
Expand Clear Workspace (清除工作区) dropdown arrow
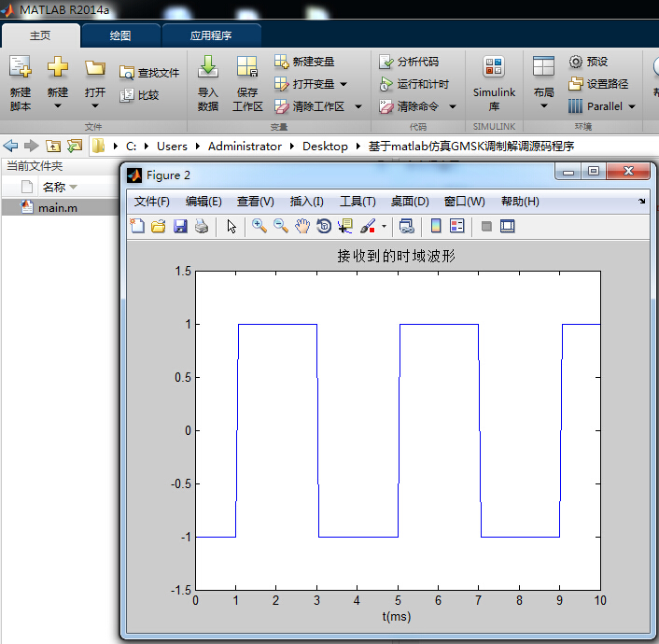(x=358, y=106)
